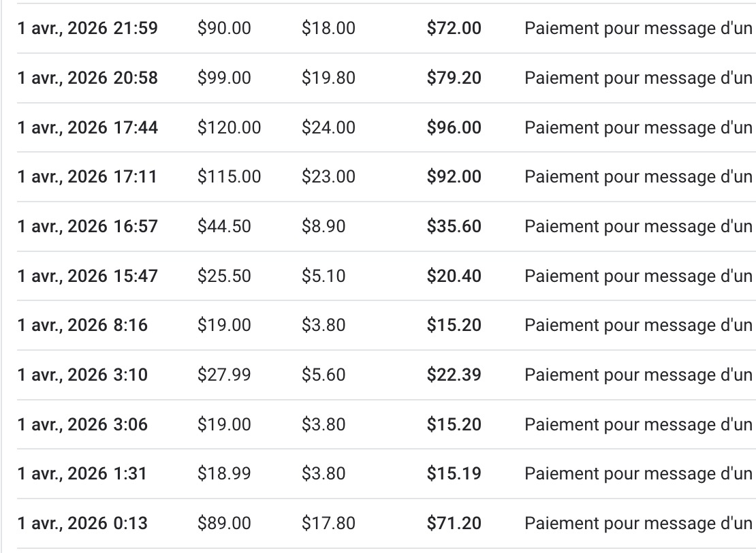Viewport: 756px width, 553px height.
Task: Click the $99.00 gross amount
Action: [224, 78]
